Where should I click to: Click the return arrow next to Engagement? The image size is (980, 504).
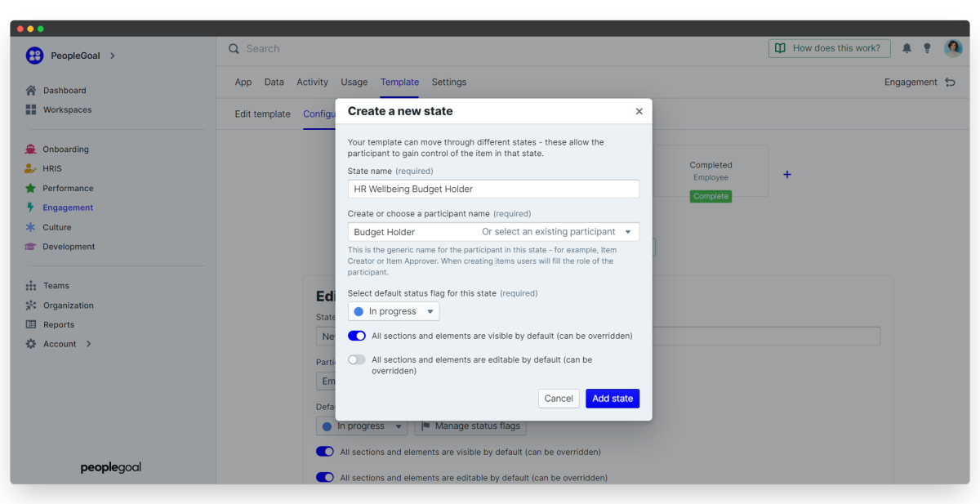[950, 82]
